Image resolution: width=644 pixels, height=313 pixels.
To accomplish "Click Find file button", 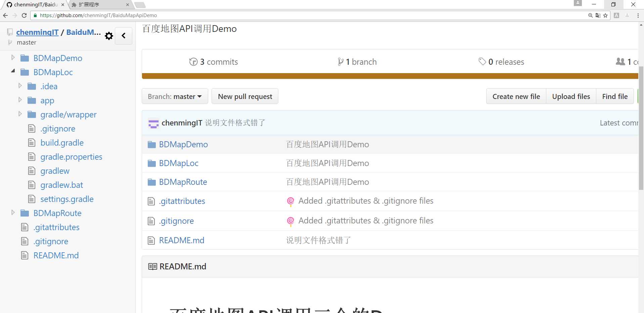I will [x=615, y=96].
